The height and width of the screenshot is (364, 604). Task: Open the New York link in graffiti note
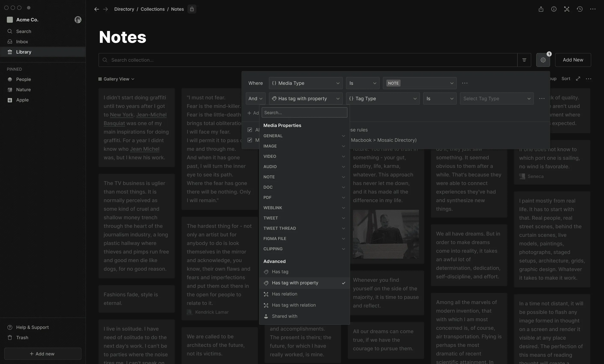click(122, 115)
